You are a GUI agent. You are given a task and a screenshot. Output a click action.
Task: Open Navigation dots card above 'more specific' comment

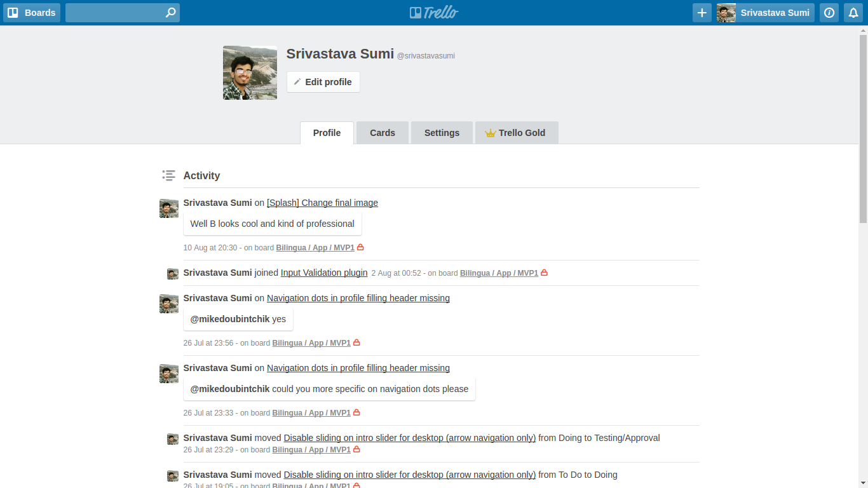click(x=358, y=368)
